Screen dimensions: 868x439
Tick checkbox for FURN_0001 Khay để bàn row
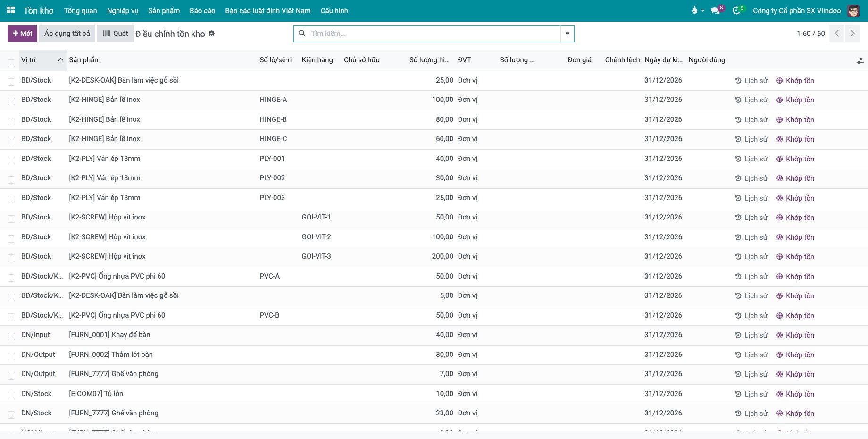[x=11, y=336]
